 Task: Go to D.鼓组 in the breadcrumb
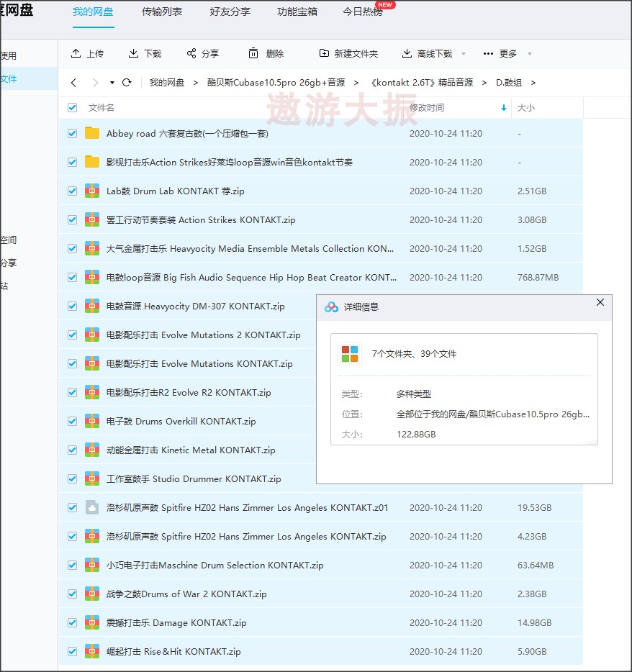pyautogui.click(x=509, y=82)
